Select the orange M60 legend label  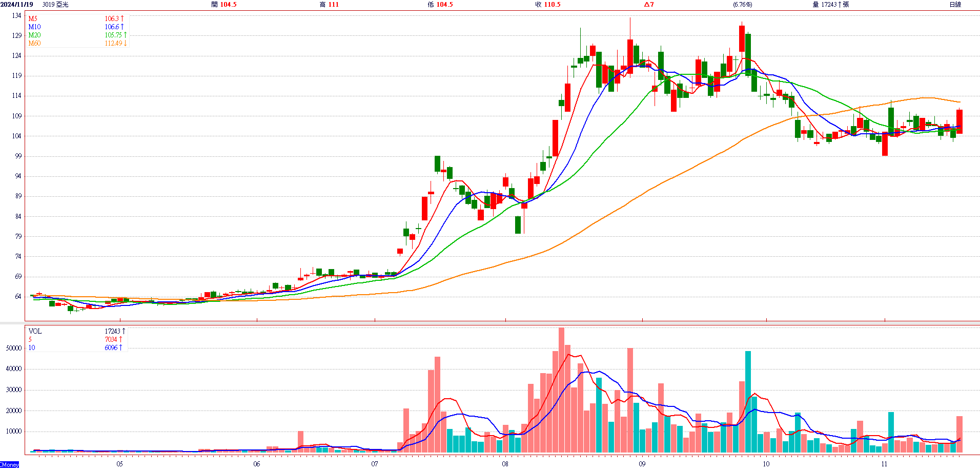click(x=34, y=43)
